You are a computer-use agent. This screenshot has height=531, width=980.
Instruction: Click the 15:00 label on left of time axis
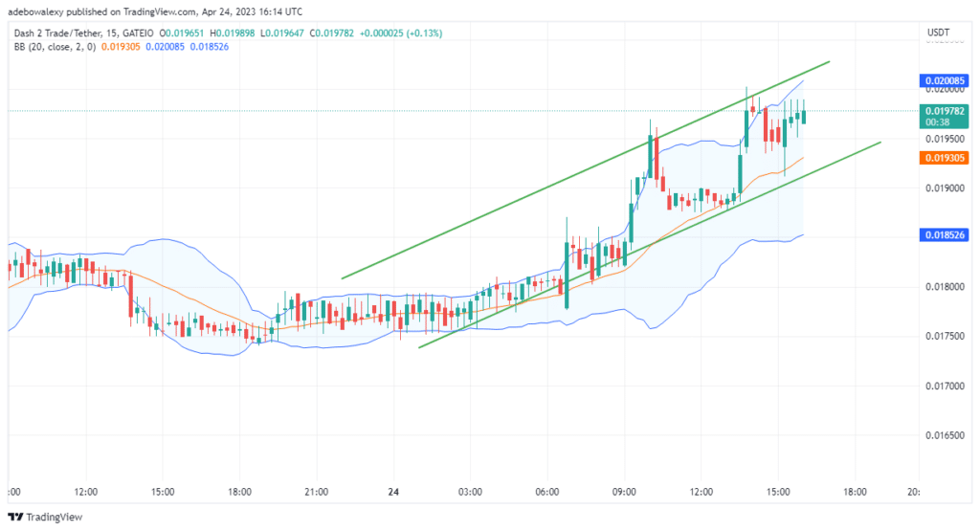pos(163,492)
